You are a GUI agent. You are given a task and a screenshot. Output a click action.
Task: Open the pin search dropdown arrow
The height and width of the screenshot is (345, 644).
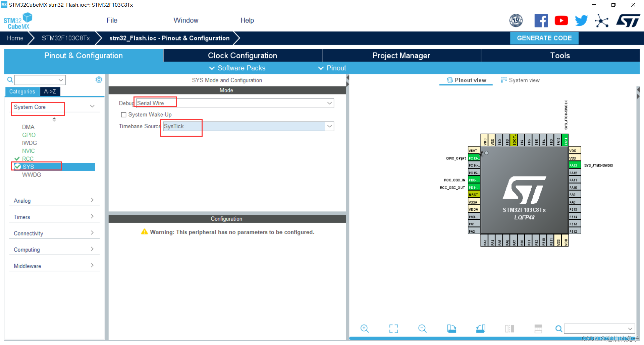coord(630,329)
